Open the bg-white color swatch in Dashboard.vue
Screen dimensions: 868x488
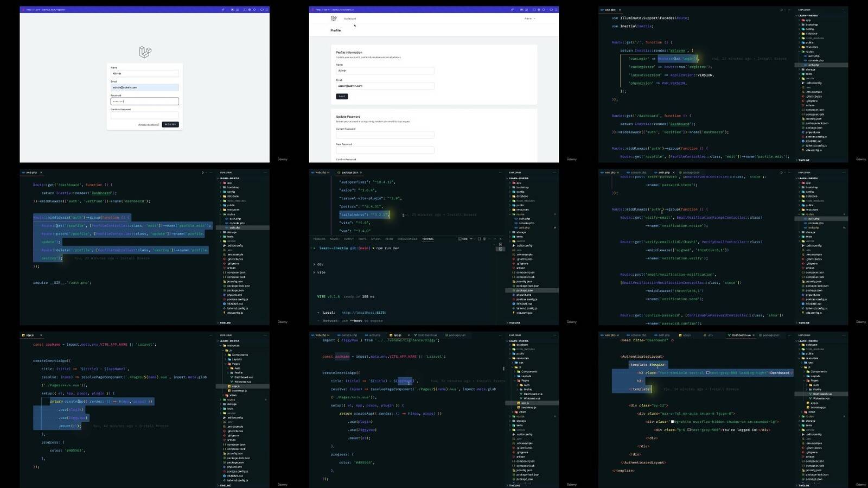point(672,422)
